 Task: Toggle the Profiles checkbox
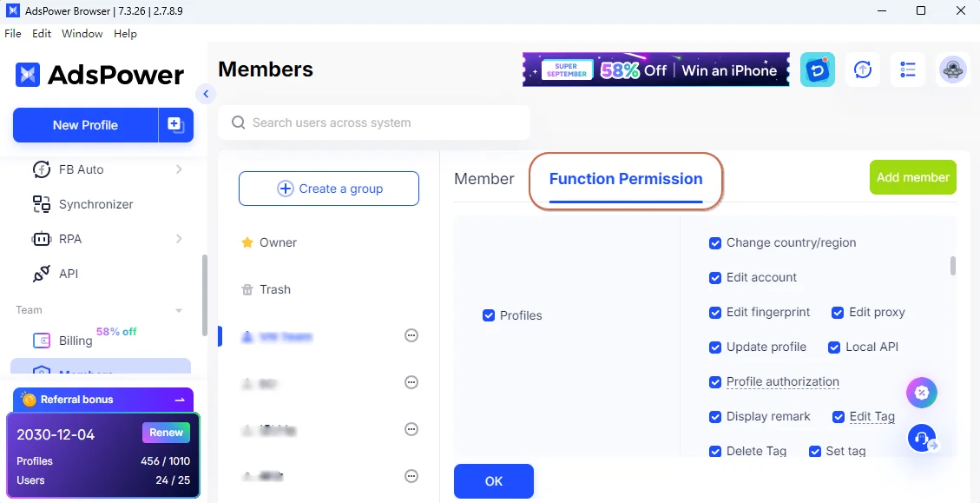pos(489,315)
